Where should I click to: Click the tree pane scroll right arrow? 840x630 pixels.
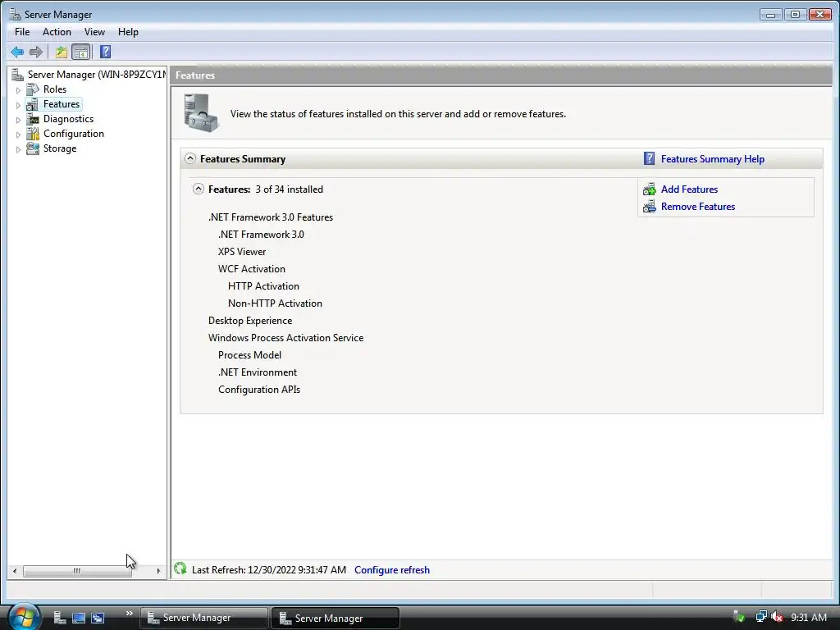pyautogui.click(x=158, y=571)
